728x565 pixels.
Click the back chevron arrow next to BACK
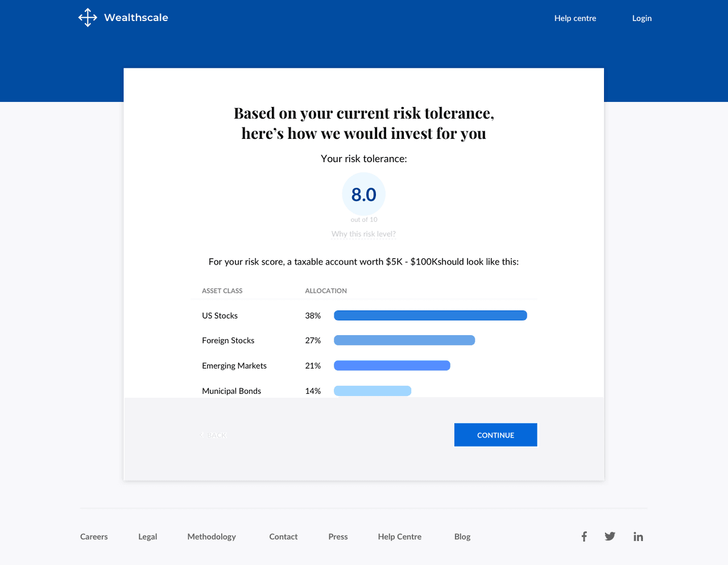coord(201,435)
